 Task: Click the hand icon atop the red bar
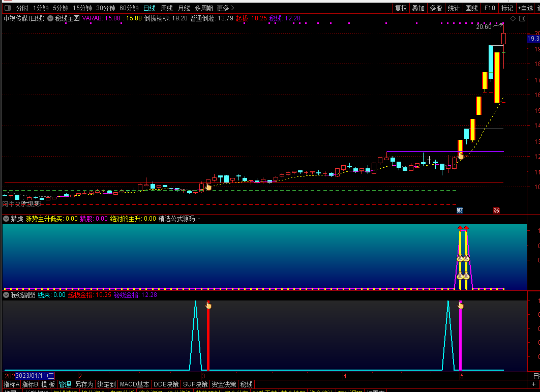click(x=208, y=305)
